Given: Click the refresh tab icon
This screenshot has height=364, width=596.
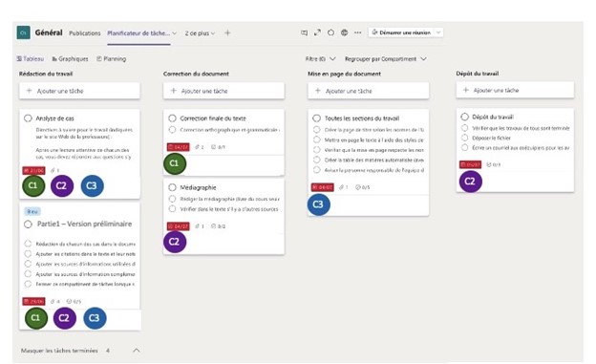Looking at the screenshot, I should (x=330, y=32).
